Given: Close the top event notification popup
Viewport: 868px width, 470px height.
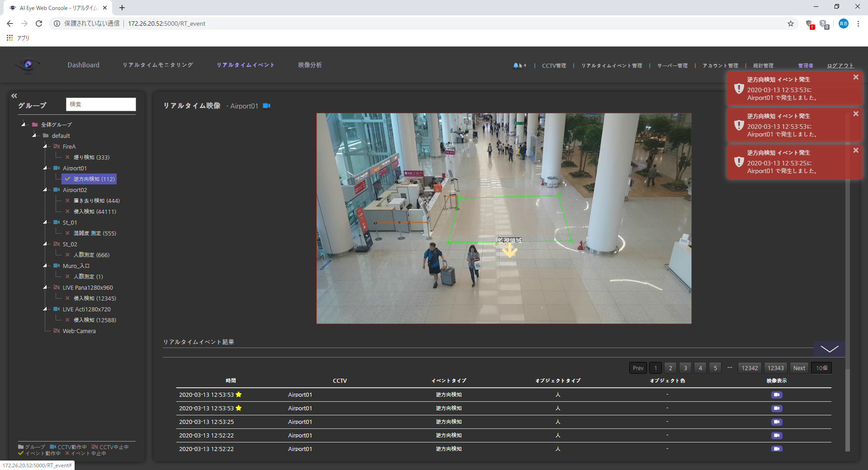Looking at the screenshot, I should click(855, 77).
